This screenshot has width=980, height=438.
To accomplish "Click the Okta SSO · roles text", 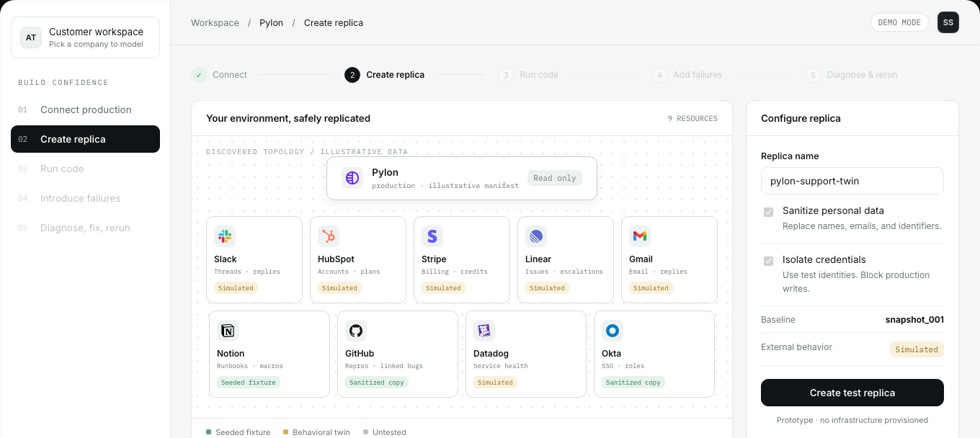I will click(624, 366).
